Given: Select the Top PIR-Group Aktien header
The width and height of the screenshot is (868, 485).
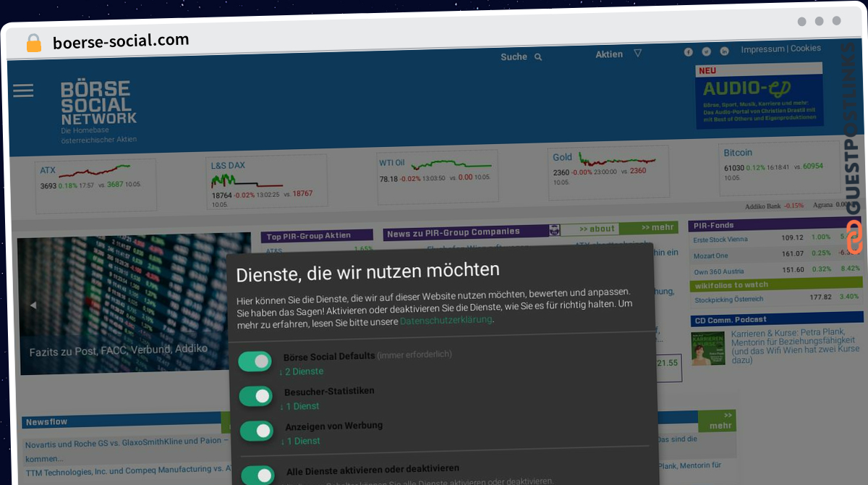Looking at the screenshot, I should click(x=317, y=236).
